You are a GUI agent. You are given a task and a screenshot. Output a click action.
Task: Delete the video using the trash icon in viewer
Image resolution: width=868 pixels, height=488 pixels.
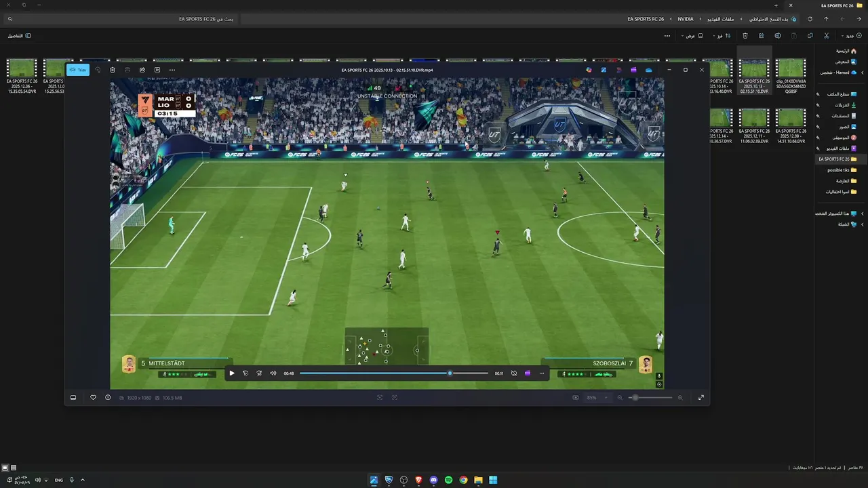(113, 70)
